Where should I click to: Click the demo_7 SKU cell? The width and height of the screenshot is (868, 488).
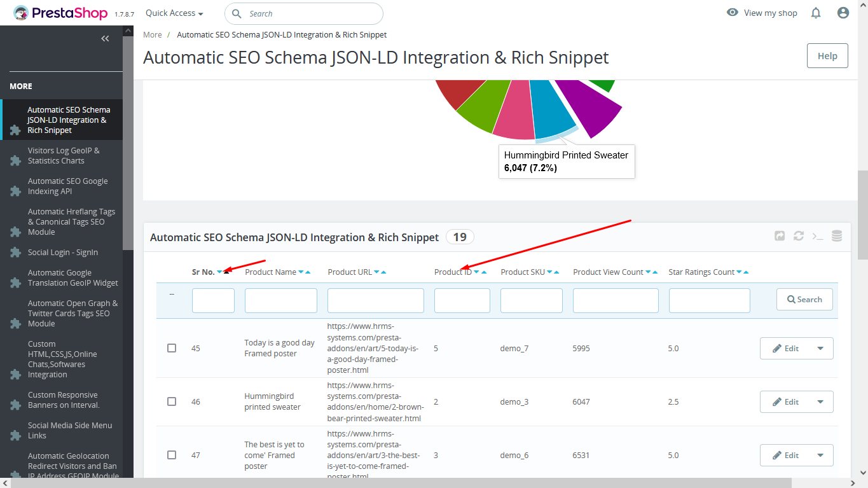(x=514, y=348)
